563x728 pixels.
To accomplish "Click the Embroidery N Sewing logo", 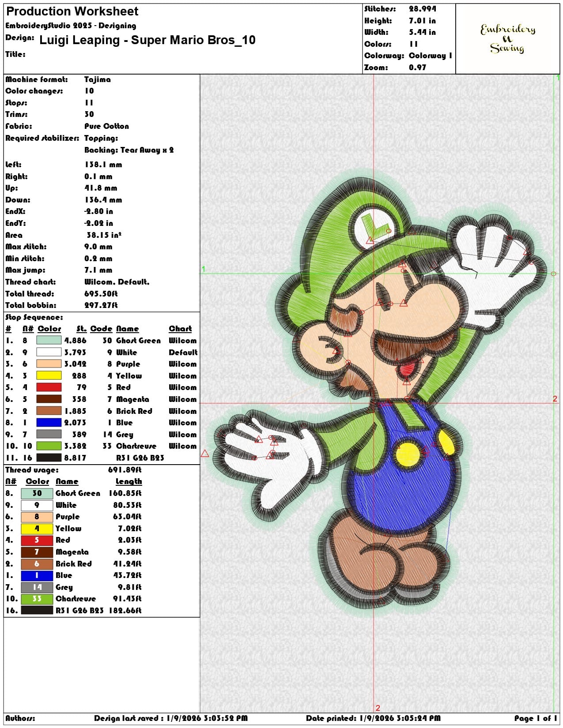I will pos(508,38).
